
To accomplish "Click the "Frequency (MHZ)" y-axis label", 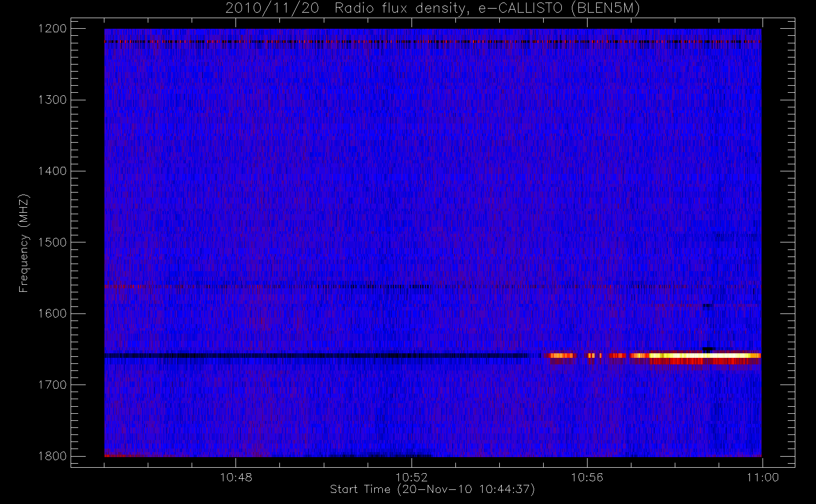I will click(x=23, y=243).
